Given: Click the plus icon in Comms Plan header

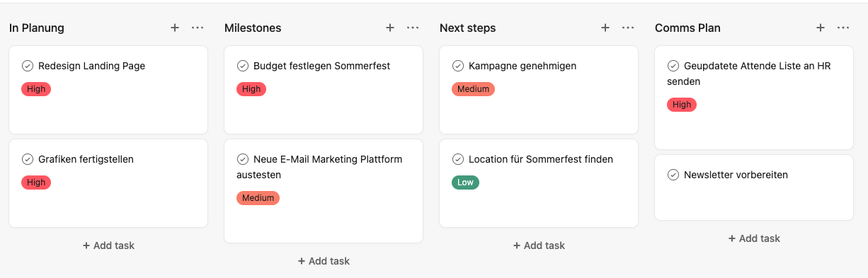Looking at the screenshot, I should (821, 28).
